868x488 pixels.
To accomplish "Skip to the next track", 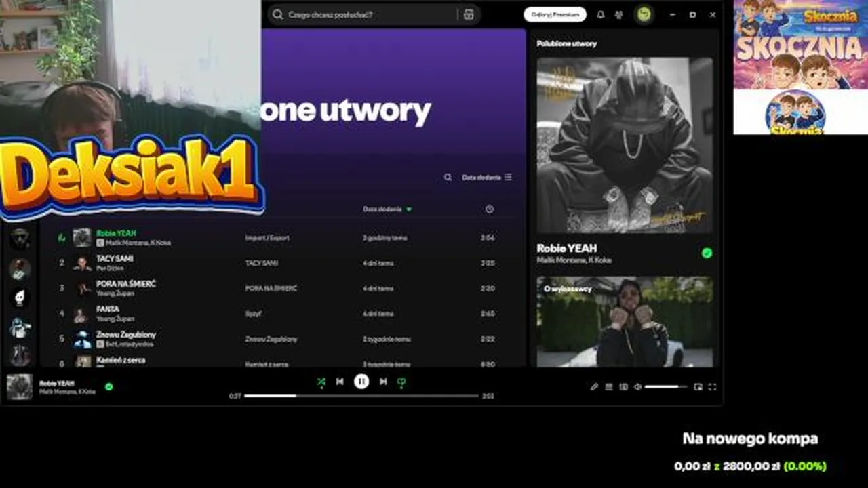I will click(383, 382).
